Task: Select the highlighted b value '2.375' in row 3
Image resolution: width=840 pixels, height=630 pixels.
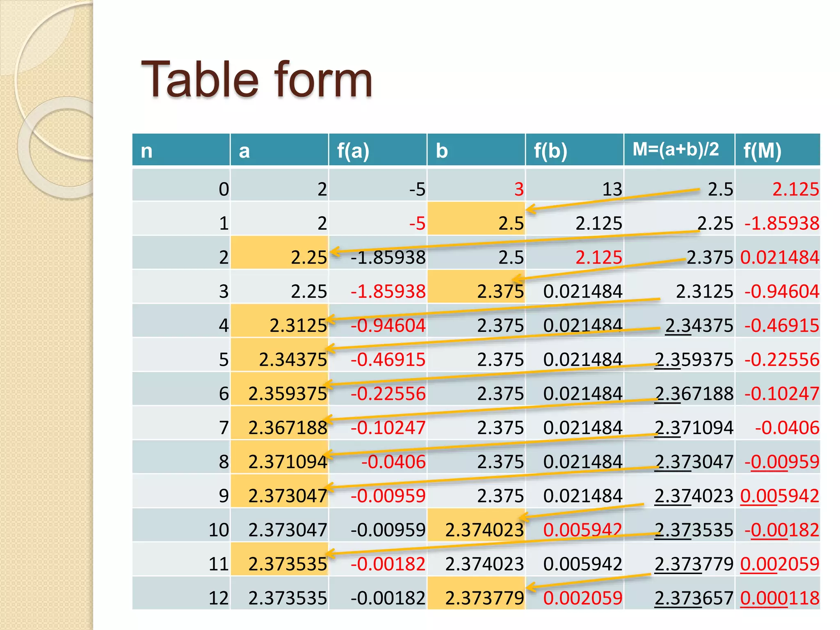Action: click(x=500, y=291)
